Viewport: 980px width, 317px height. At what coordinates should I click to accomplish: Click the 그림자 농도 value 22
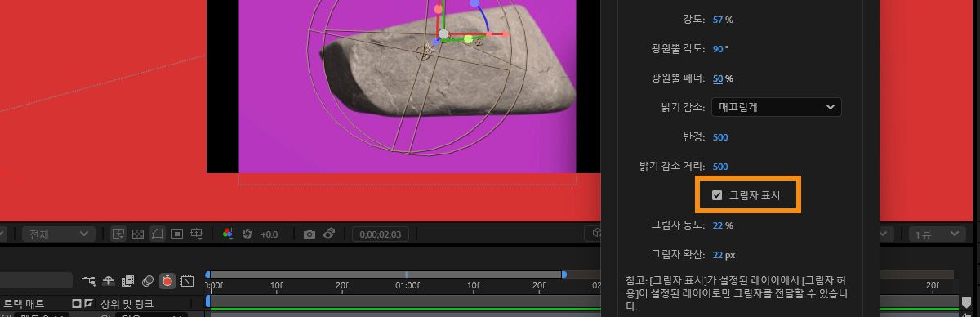(718, 225)
